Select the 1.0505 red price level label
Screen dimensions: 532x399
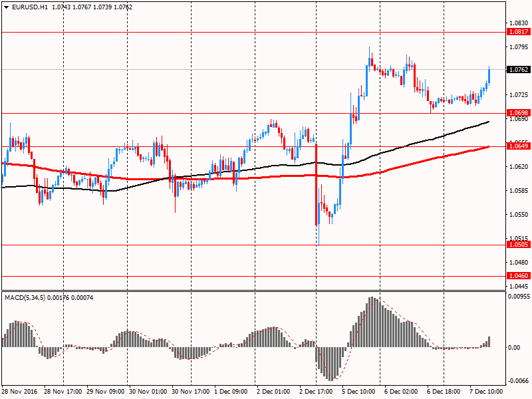pos(519,244)
